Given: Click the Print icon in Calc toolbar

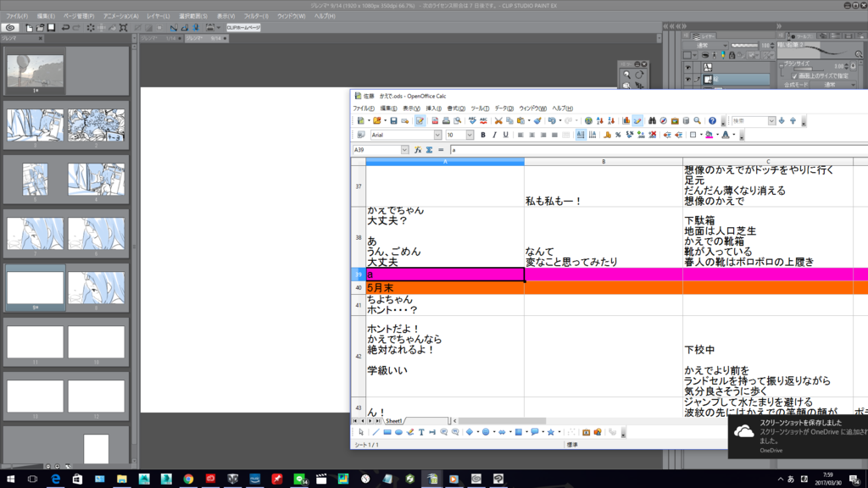Looking at the screenshot, I should [446, 120].
